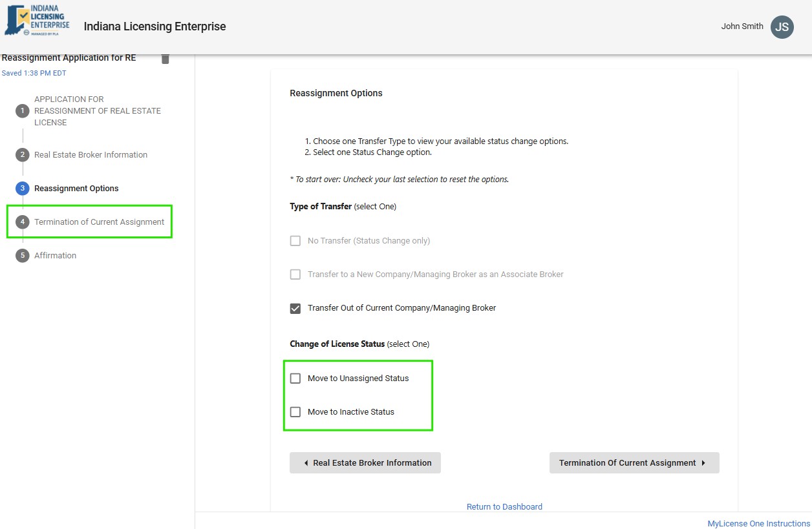The height and width of the screenshot is (529, 812).
Task: Click back button Real Estate Broker Information
Action: click(x=365, y=463)
